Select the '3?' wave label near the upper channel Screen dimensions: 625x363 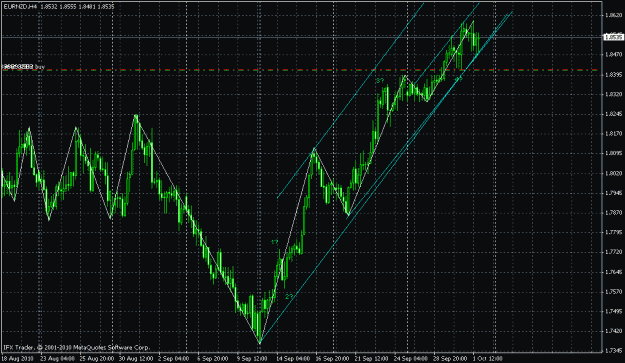pos(380,81)
